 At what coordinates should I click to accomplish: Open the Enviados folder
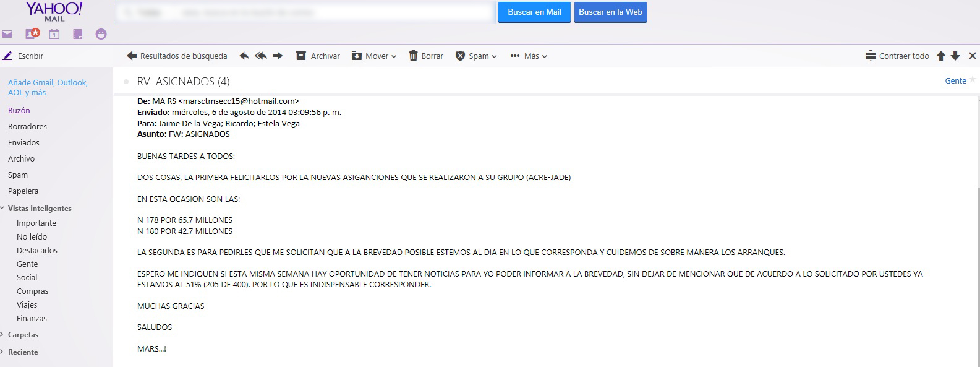[23, 142]
